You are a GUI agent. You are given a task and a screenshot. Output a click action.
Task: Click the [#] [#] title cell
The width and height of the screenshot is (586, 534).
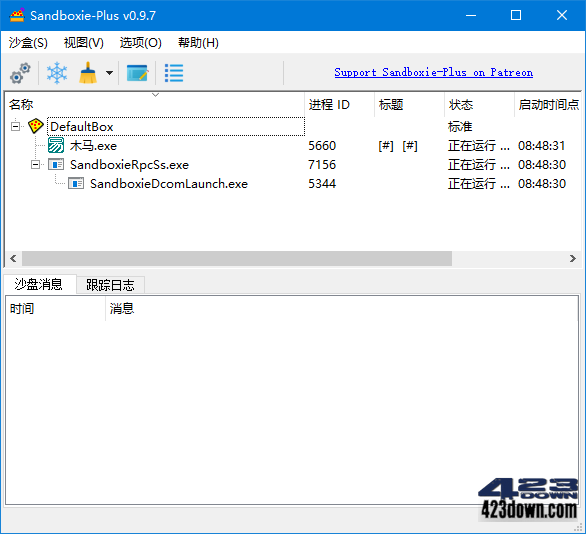coord(398,145)
